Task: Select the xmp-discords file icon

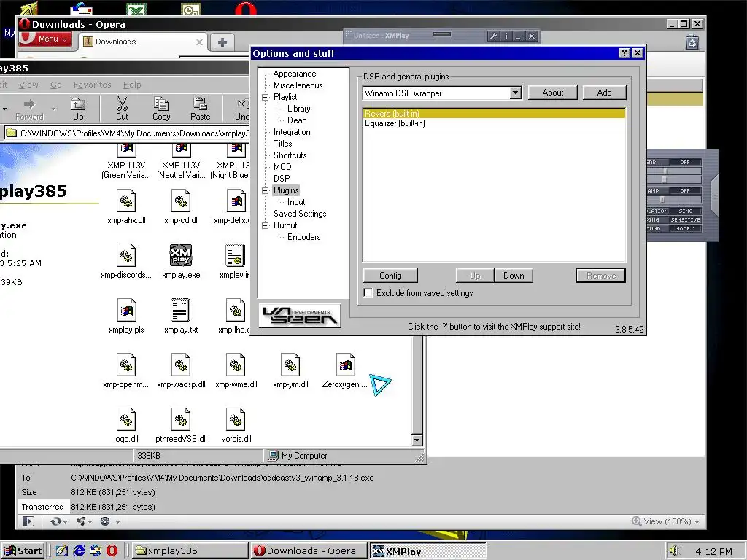Action: (x=126, y=256)
